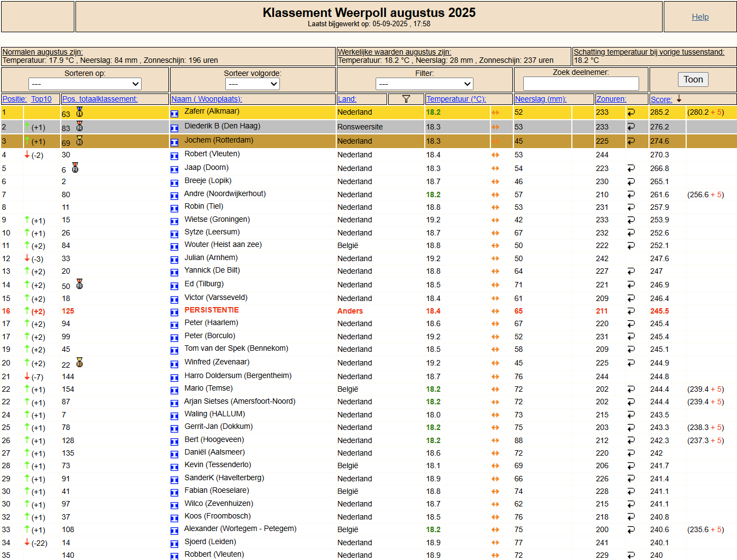Click the silver medal icon in Jaap (Doorn) row
The width and height of the screenshot is (737, 560).
pos(75,168)
